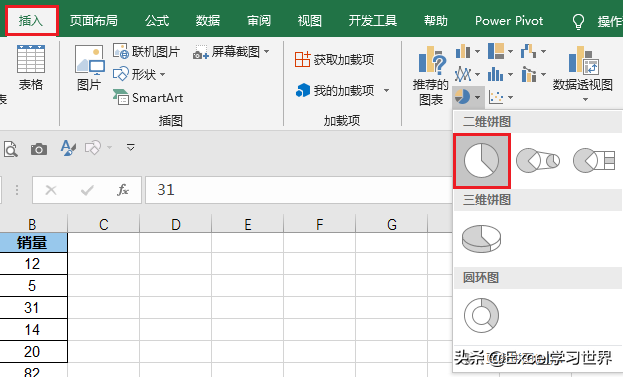Select column B header

click(x=33, y=224)
